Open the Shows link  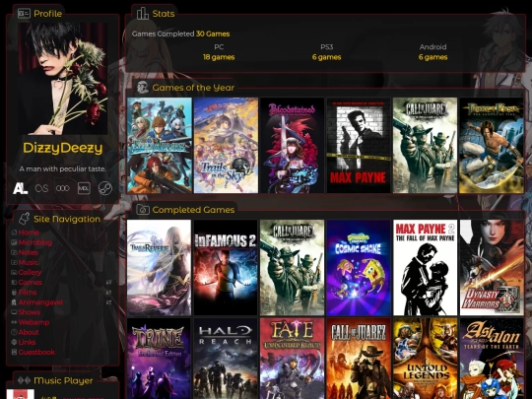[x=30, y=312]
